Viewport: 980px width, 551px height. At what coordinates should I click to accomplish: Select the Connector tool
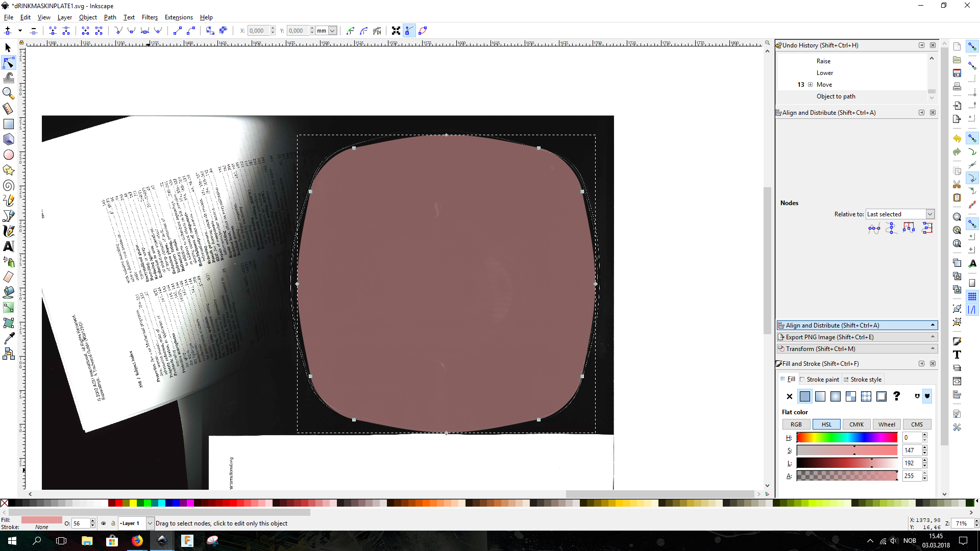pos(8,354)
